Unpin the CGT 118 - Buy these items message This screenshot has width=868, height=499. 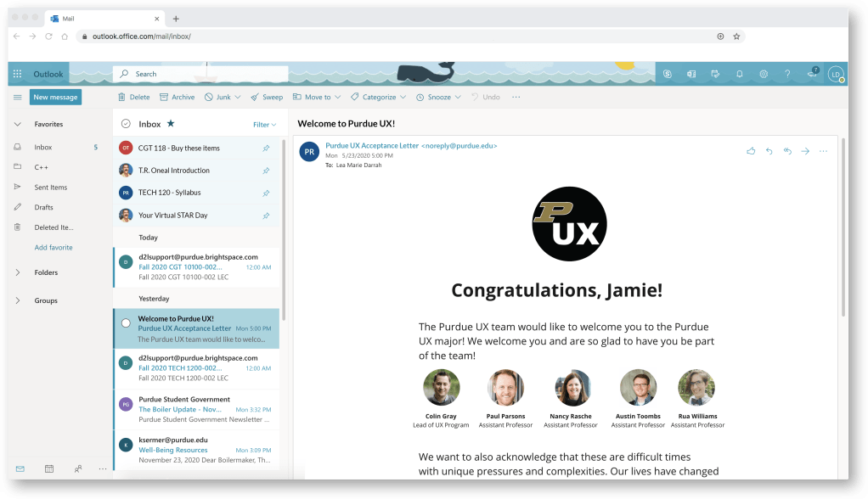(266, 148)
